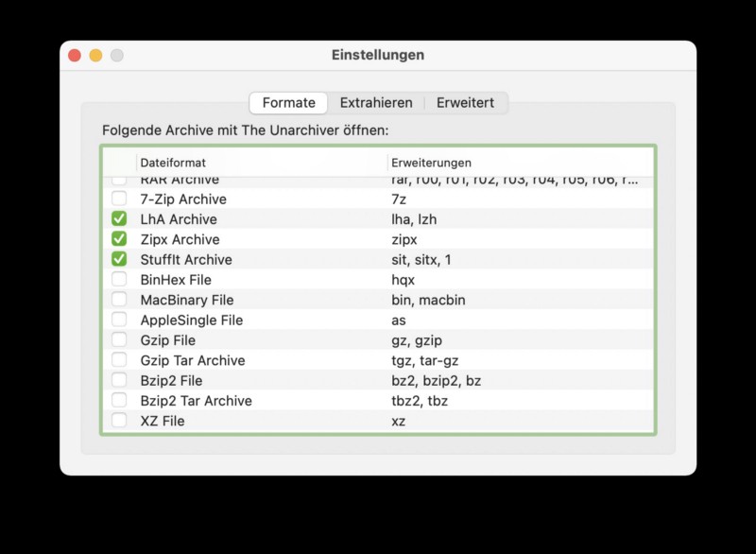
Task: Click the 'bz2, bzip2, bz' extensions cell
Action: (436, 381)
